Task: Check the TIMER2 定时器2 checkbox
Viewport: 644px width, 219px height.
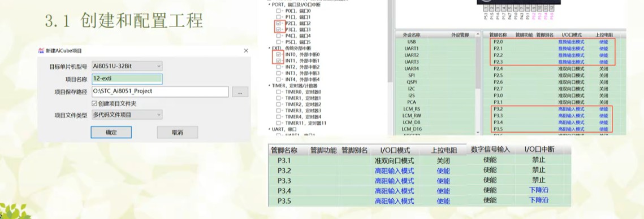Action: [x=279, y=104]
